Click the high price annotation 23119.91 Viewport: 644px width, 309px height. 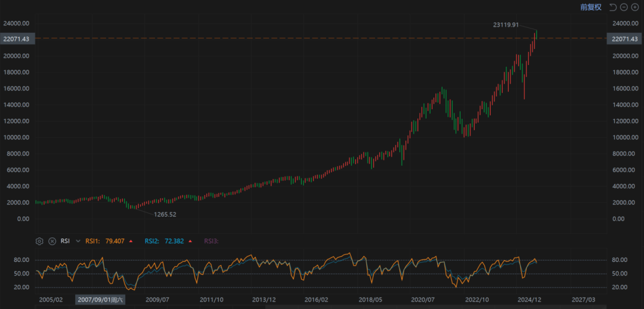506,24
